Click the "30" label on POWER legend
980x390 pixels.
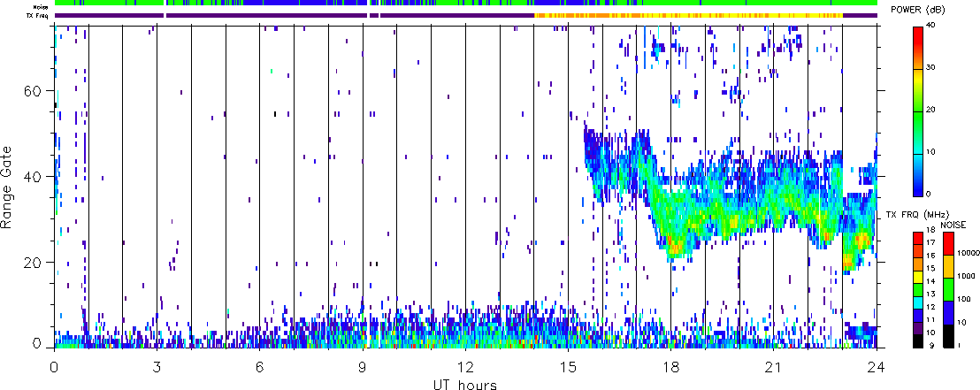click(932, 69)
